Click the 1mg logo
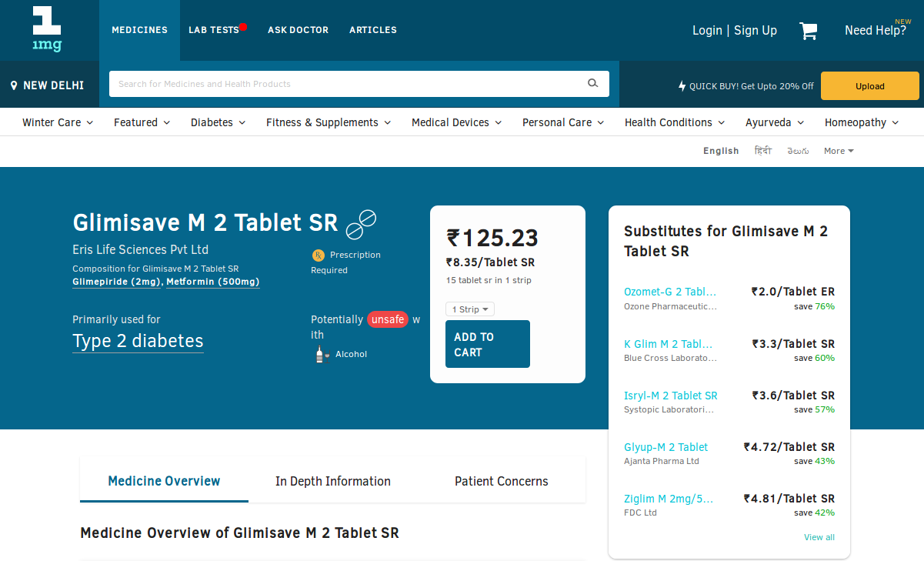The width and height of the screenshot is (924, 561). point(47,30)
